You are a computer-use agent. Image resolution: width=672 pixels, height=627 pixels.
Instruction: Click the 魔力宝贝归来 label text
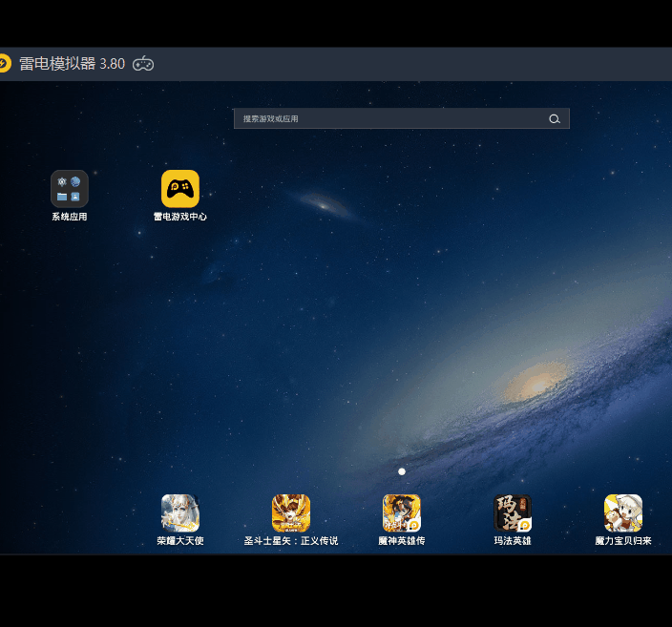pos(623,541)
